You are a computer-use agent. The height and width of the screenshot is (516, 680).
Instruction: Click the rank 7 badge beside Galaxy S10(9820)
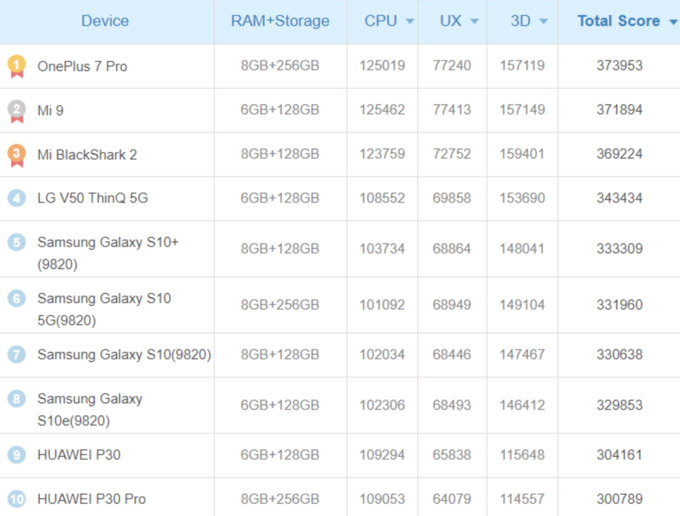[x=16, y=355]
